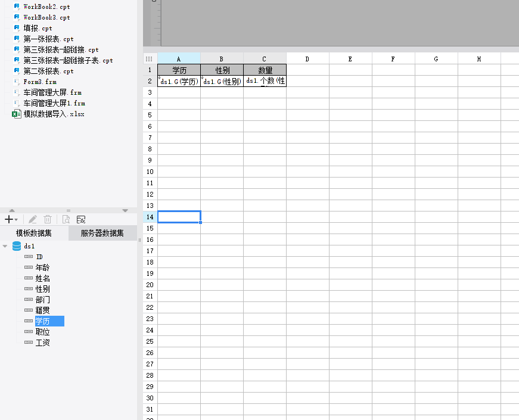Click the select-all grid corner icon
Screen dimensions: 519x420
[149, 59]
